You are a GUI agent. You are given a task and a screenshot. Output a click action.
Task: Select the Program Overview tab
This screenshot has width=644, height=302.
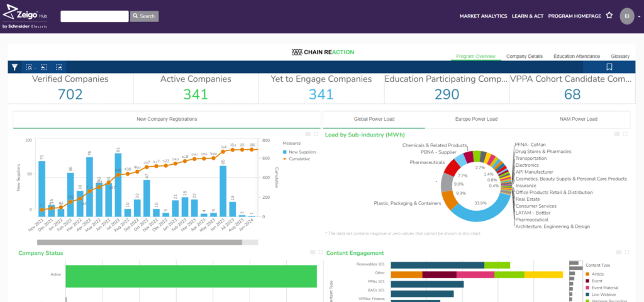tap(475, 56)
